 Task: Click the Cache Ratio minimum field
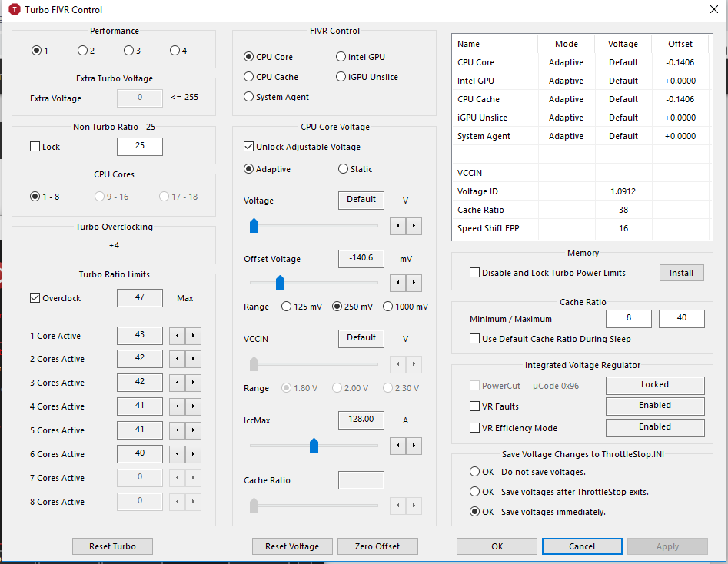pos(629,318)
